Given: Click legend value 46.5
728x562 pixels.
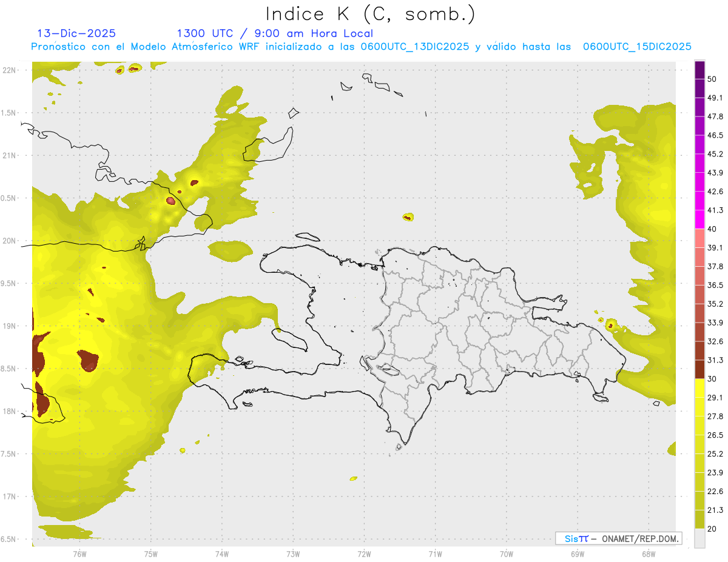Looking at the screenshot, I should point(715,135).
